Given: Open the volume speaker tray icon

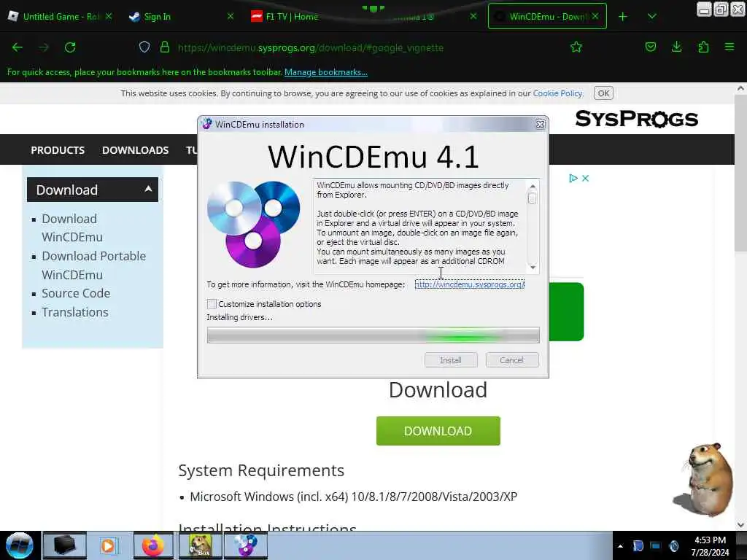Looking at the screenshot, I should point(673,546).
